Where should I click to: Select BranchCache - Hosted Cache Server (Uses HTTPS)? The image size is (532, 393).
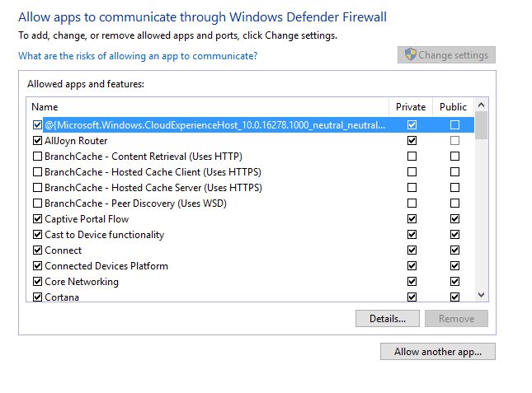pyautogui.click(x=153, y=187)
